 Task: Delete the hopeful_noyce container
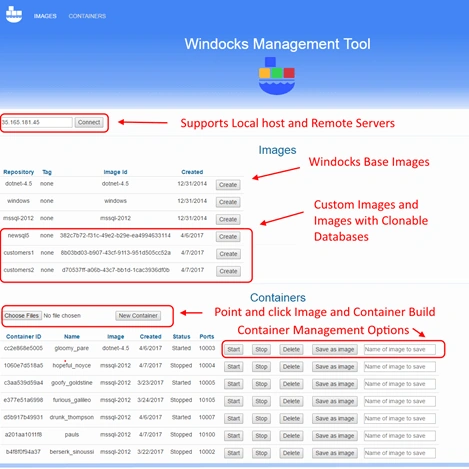tap(291, 367)
